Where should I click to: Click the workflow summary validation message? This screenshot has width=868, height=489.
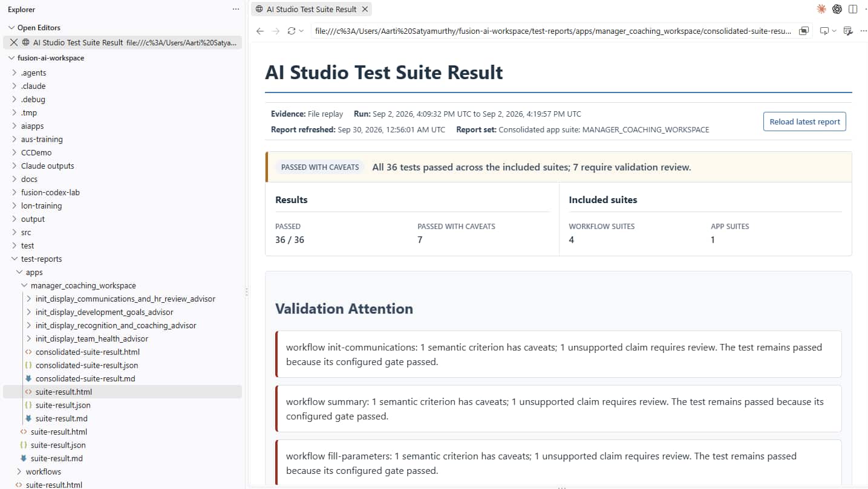coord(558,409)
